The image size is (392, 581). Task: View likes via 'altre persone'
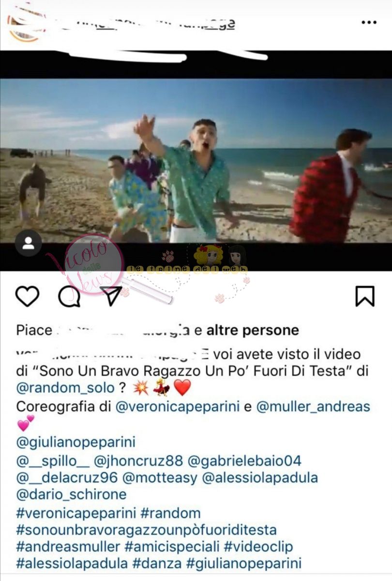[253, 330]
